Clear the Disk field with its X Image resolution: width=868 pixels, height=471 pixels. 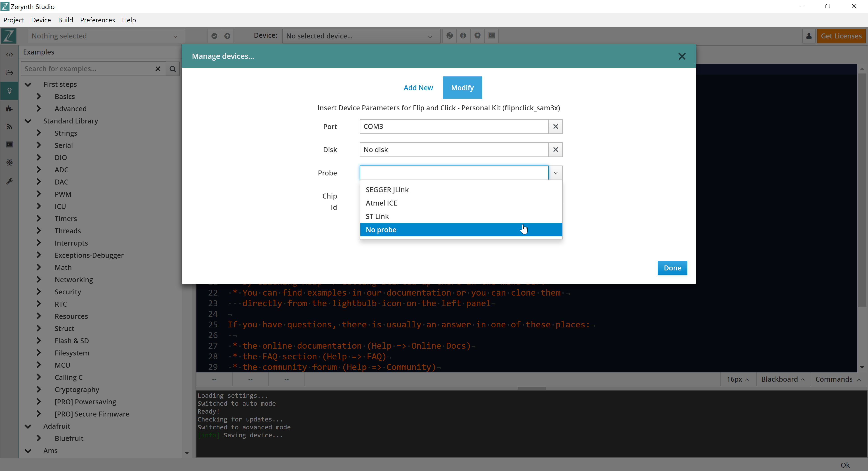(x=556, y=149)
